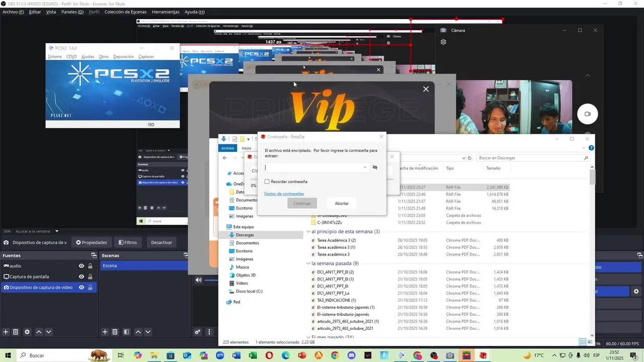The width and height of the screenshot is (644, 362).
Task: Add a new scene in Escenas panel
Action: [105, 332]
